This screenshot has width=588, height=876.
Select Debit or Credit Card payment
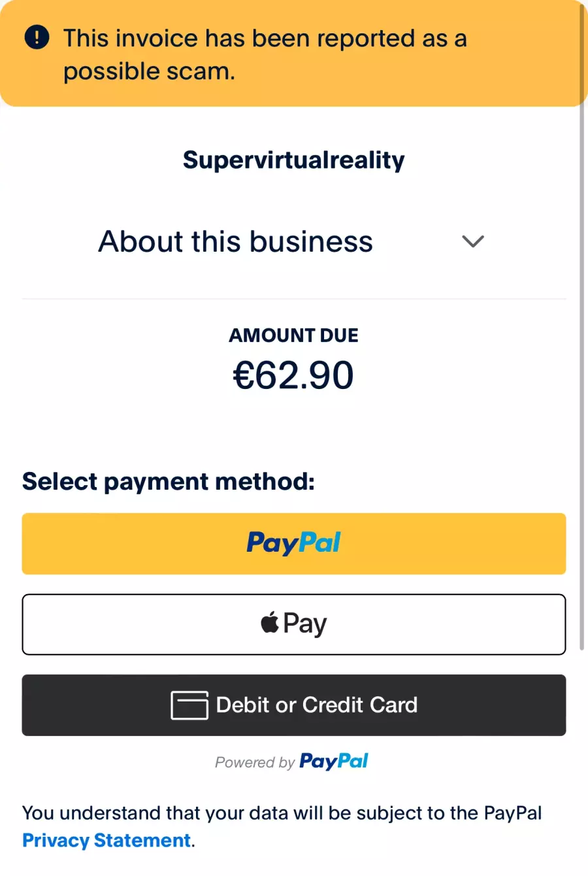point(294,705)
